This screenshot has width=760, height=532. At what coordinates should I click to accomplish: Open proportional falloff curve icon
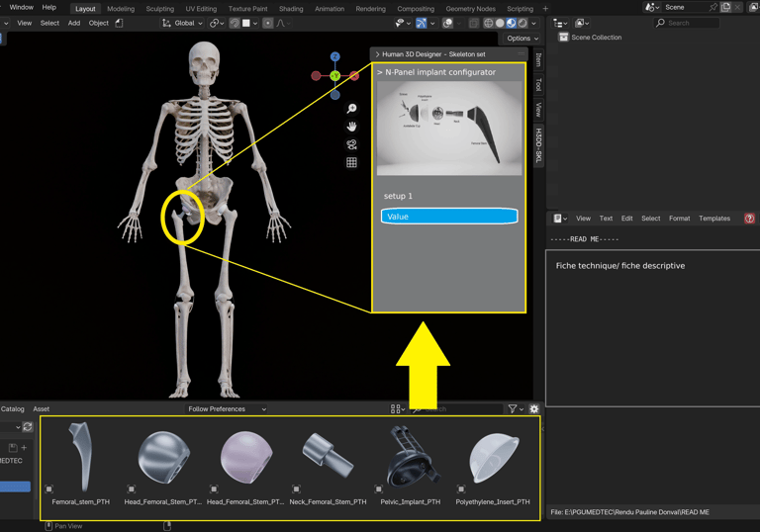tap(283, 23)
